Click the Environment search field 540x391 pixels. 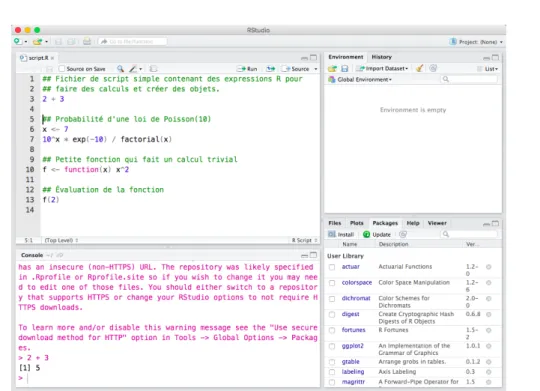point(469,79)
